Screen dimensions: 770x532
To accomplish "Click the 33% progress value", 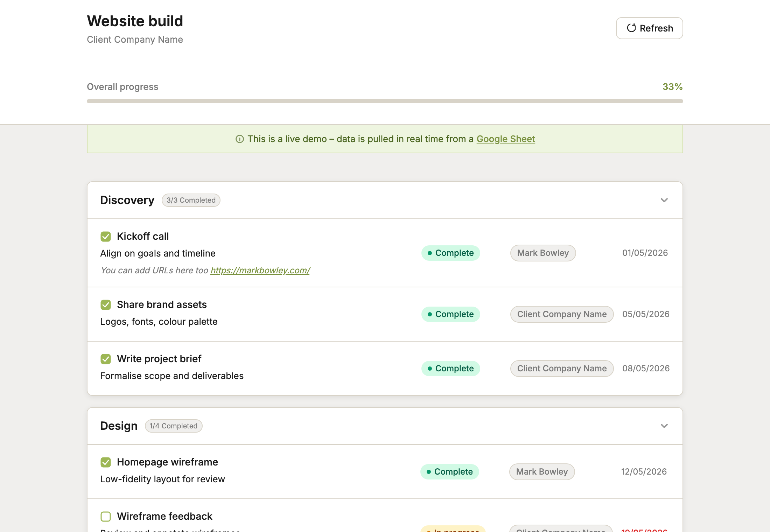I will coord(672,87).
